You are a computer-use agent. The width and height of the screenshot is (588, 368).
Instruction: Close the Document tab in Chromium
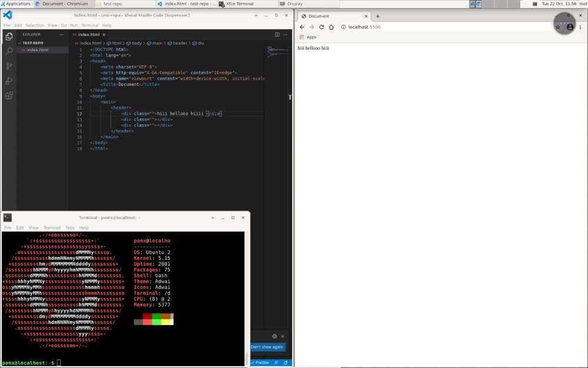point(366,16)
